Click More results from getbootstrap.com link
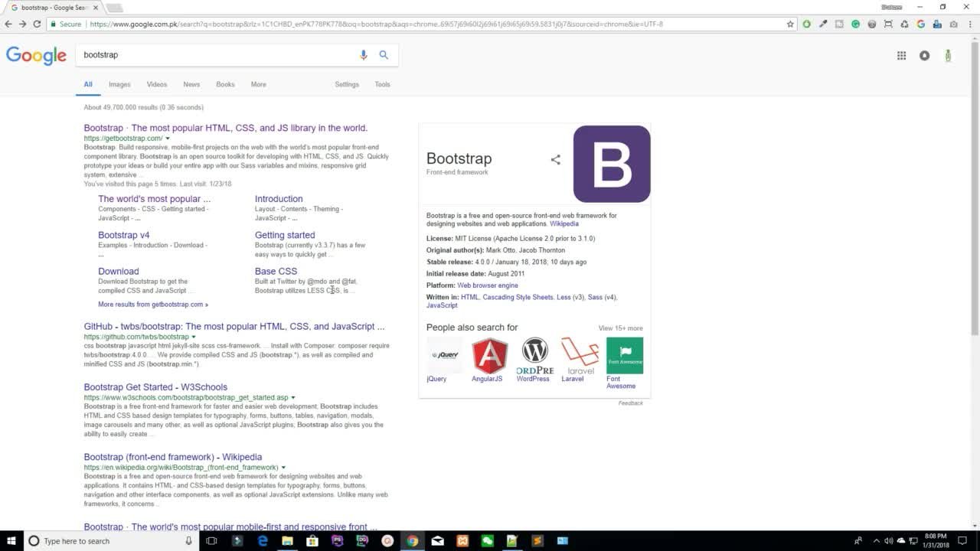The width and height of the screenshot is (980, 551). 152,305
